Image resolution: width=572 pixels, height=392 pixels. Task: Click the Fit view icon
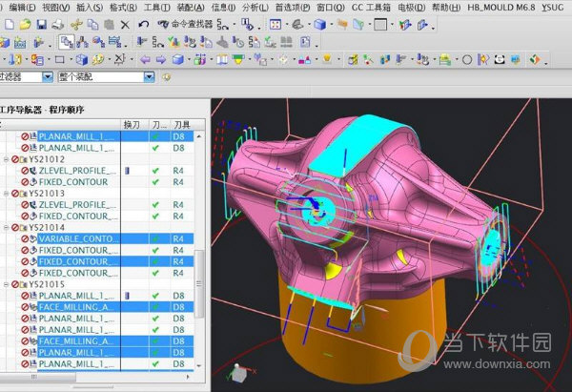click(x=276, y=25)
